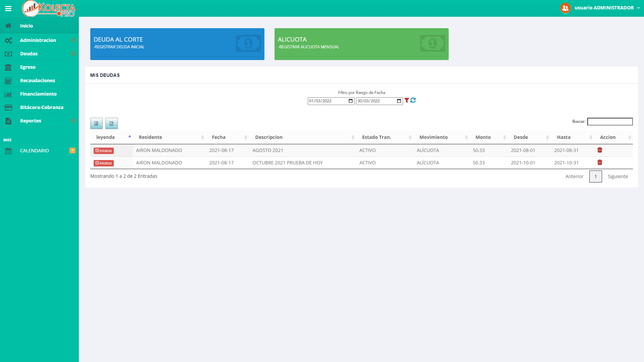Expand the Deudas sidebar menu
Viewport: 644px width, 362px height.
pos(29,54)
